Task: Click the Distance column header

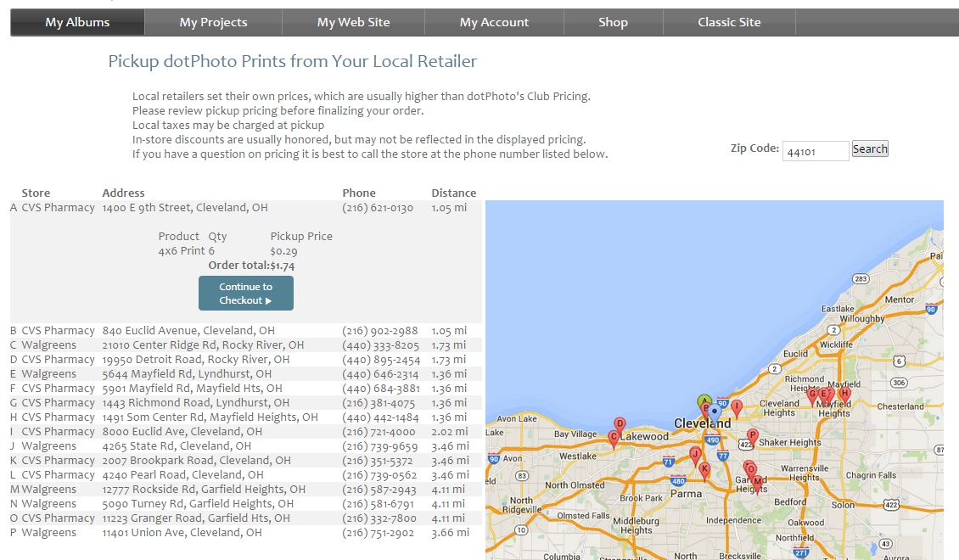Action: (x=453, y=193)
